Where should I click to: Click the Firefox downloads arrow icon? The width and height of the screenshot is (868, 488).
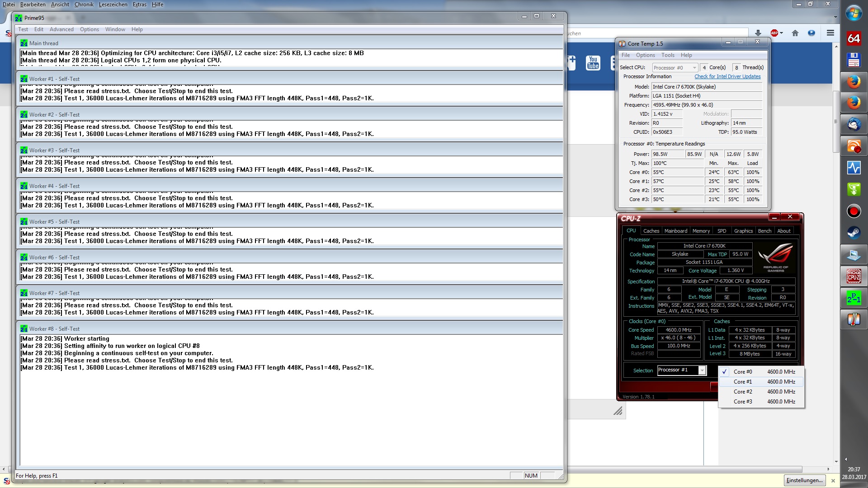pyautogui.click(x=758, y=33)
